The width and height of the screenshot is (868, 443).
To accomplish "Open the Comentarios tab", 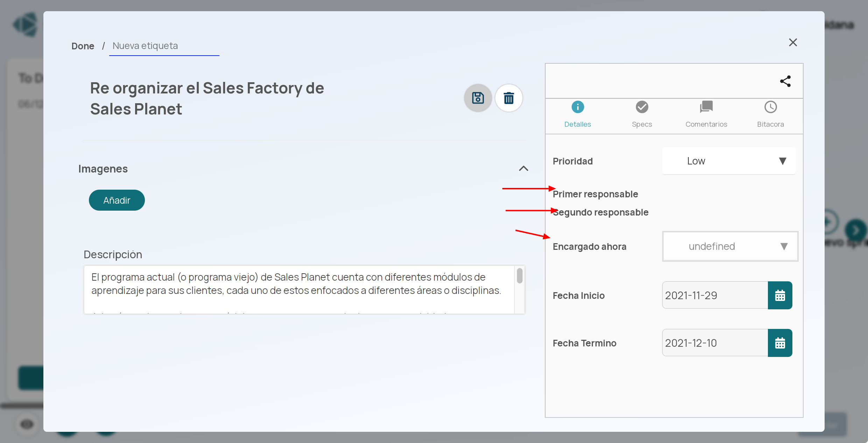I will (706, 114).
